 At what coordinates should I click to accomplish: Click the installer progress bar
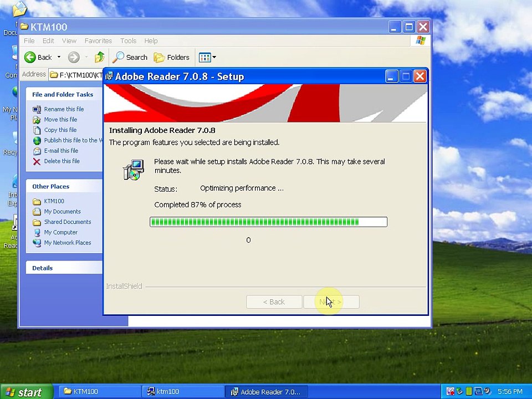pyautogui.click(x=268, y=222)
